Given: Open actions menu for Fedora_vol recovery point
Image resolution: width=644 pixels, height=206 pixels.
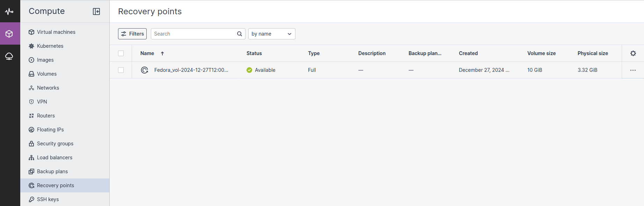Looking at the screenshot, I should click(633, 70).
